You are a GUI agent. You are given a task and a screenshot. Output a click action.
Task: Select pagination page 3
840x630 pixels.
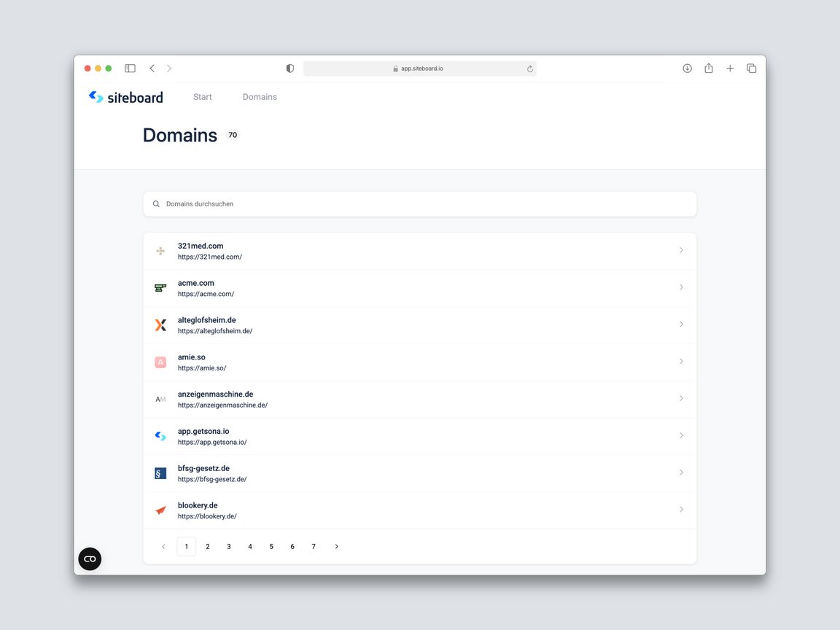[x=229, y=546]
